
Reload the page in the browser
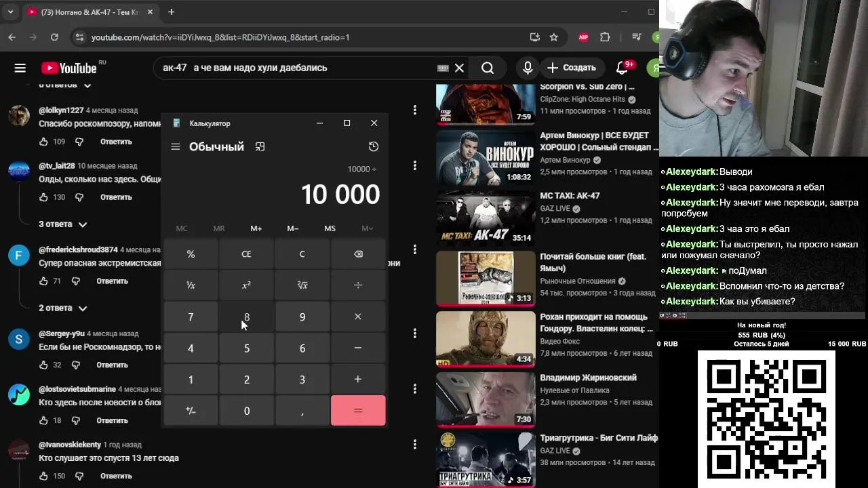tap(54, 37)
